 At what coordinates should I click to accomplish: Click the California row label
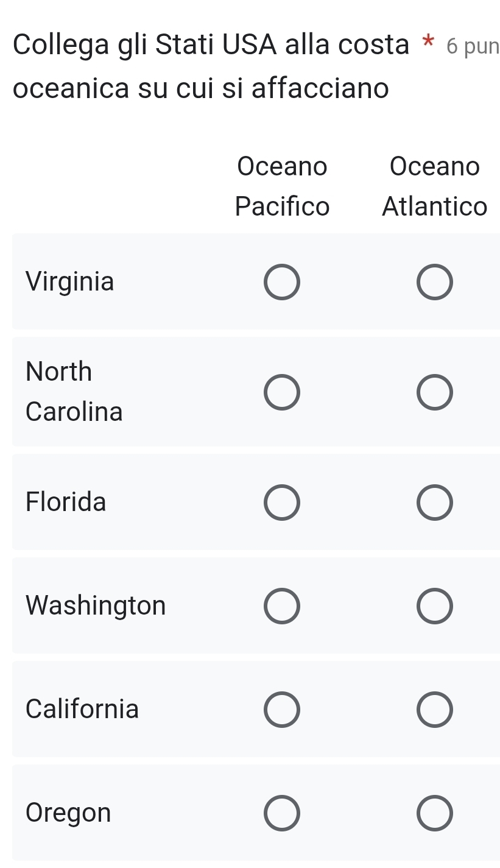[x=83, y=709]
